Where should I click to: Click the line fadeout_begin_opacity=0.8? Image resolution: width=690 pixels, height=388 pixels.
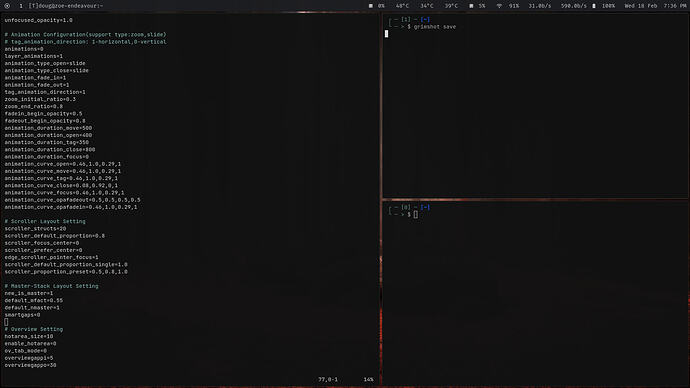45,121
